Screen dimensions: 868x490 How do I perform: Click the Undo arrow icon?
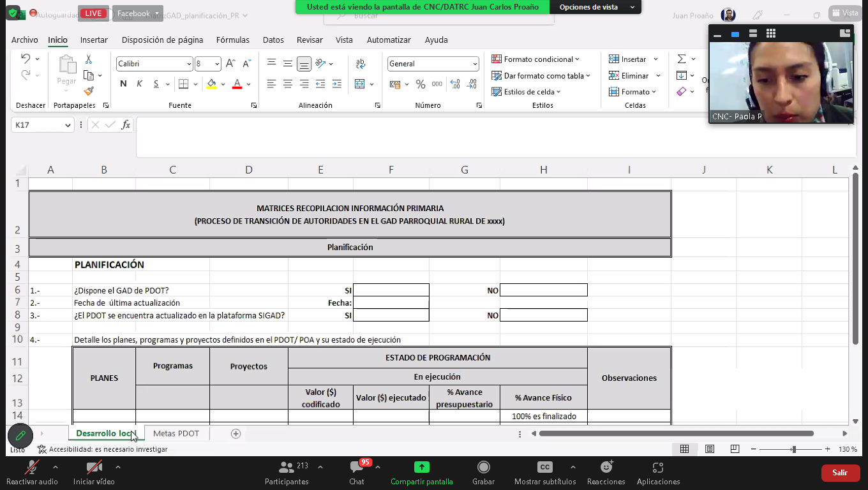(26, 59)
